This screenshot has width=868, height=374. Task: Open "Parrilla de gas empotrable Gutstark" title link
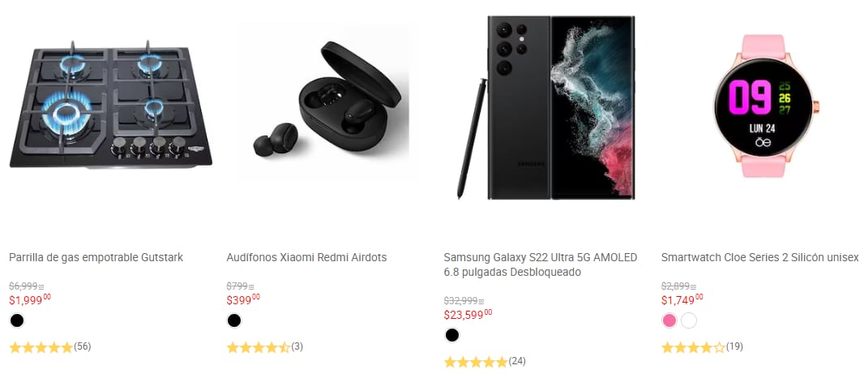(96, 257)
